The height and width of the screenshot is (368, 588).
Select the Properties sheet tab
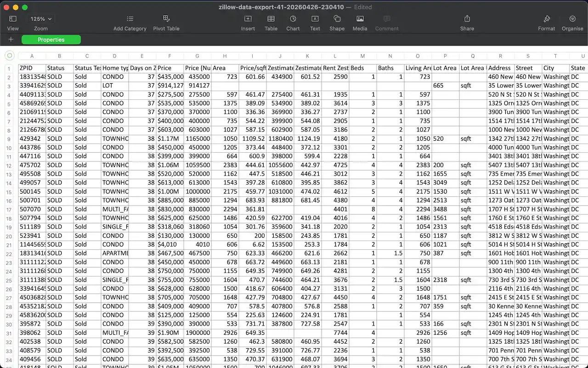click(x=51, y=40)
